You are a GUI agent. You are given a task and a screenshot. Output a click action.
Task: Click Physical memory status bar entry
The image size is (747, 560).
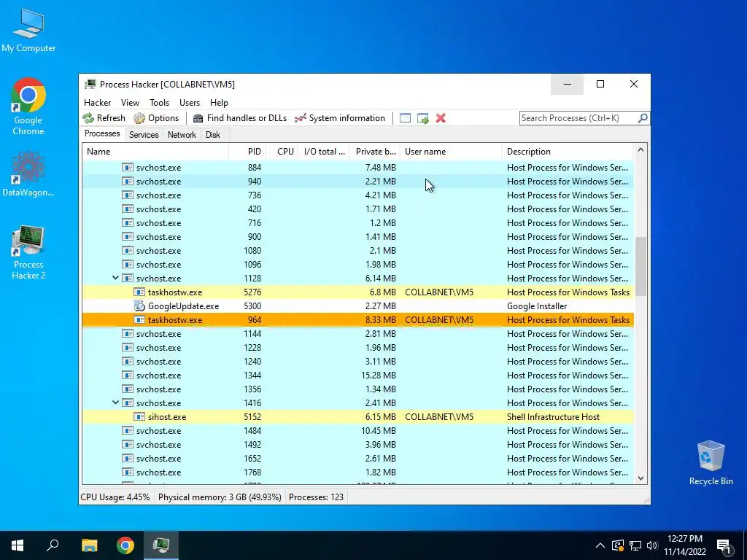coord(220,497)
